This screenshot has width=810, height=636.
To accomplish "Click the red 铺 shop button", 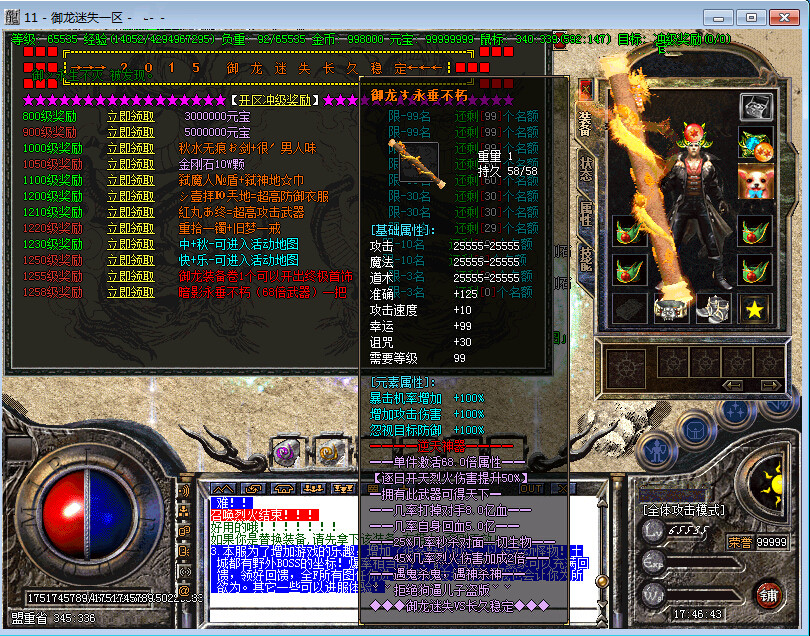I will [x=768, y=596].
